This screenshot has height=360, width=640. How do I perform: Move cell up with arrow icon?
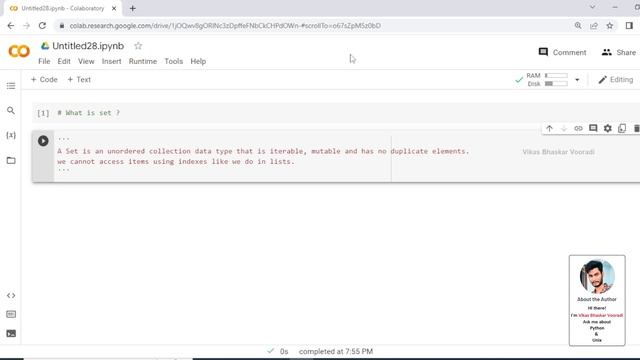coord(549,129)
